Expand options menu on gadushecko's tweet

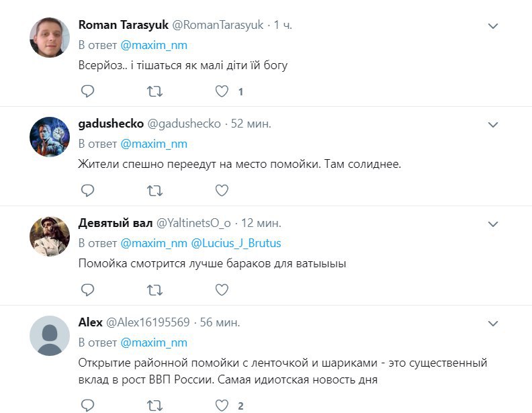pyautogui.click(x=492, y=125)
